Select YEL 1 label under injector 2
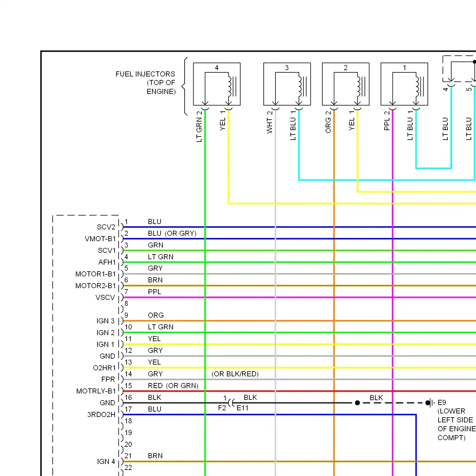The height and width of the screenshot is (476, 476). (x=352, y=121)
